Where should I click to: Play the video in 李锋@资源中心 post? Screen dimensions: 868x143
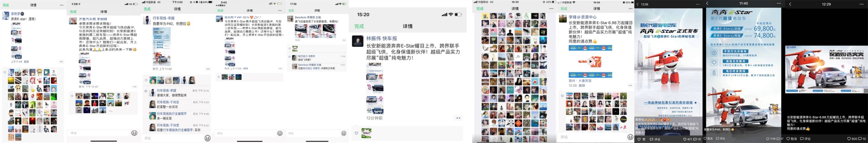590,61
